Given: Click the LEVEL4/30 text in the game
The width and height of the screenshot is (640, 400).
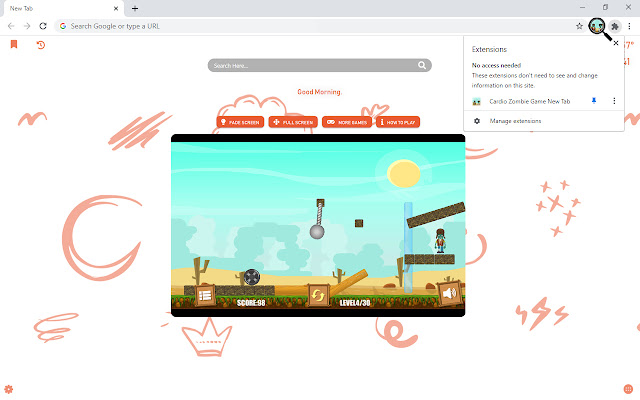Looking at the screenshot, I should pos(355,303).
